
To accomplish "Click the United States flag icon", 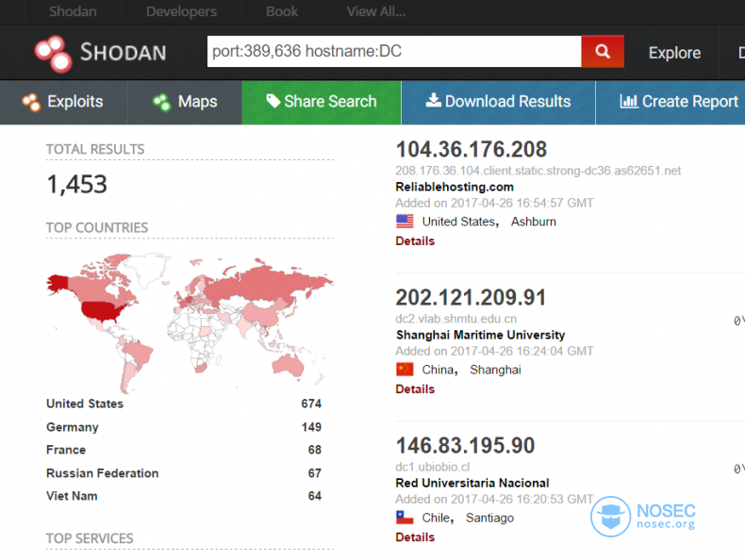I will (405, 222).
